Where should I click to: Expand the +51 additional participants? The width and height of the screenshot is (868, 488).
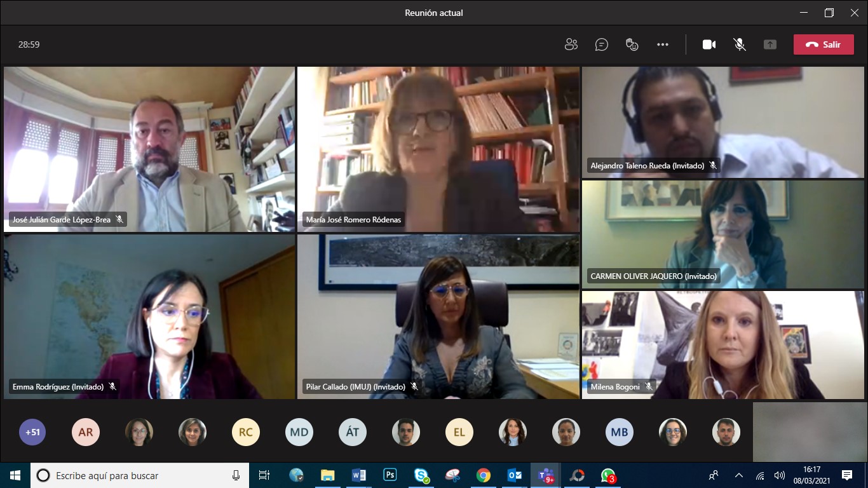(x=32, y=432)
